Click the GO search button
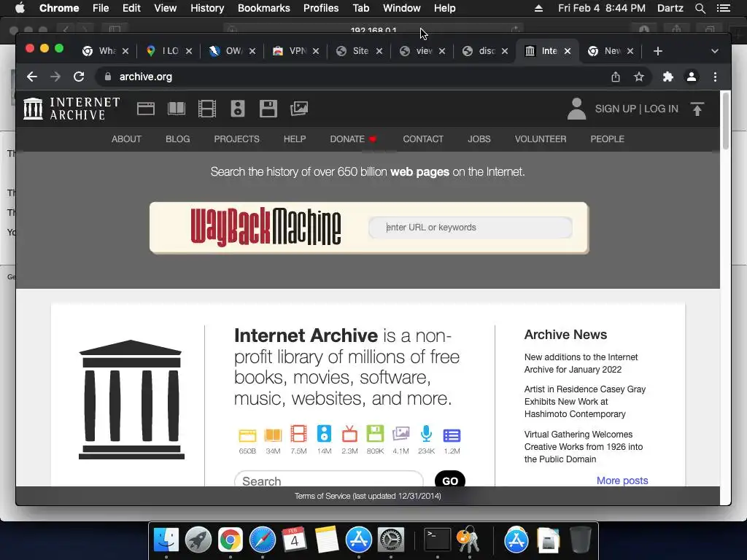The height and width of the screenshot is (560, 747). pos(450,480)
